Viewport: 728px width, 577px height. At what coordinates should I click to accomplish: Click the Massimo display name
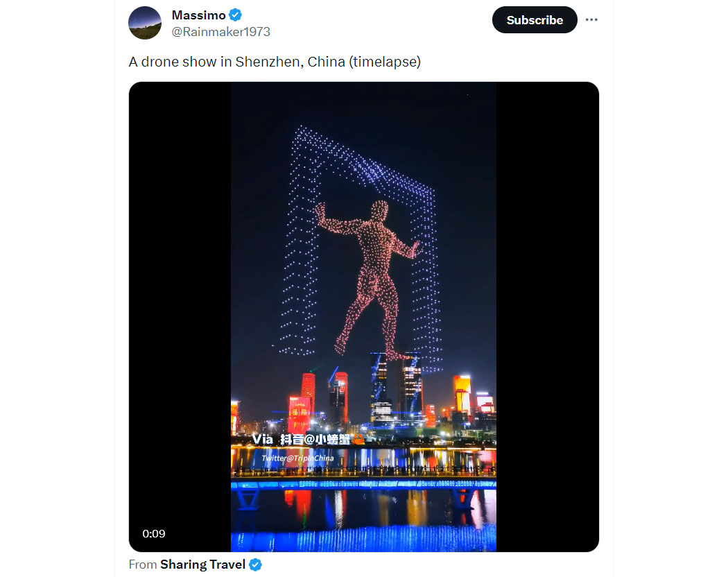tap(199, 15)
